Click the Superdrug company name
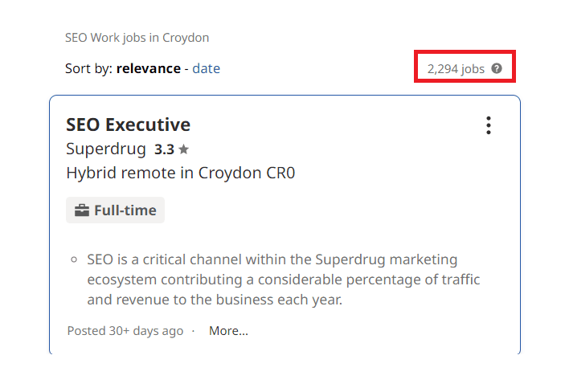This screenshot has width=565, height=392. (106, 149)
